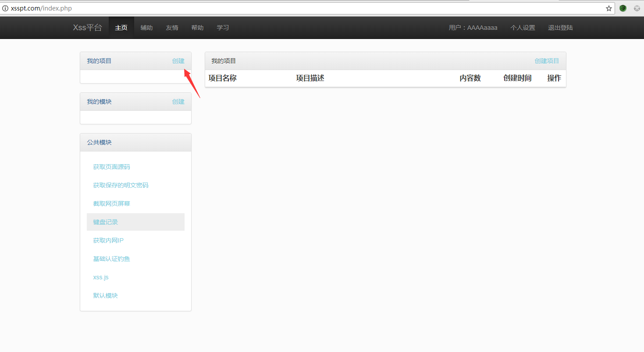Open the 获取保存的明文密码 module
Screen dimensions: 644x352
(121, 185)
